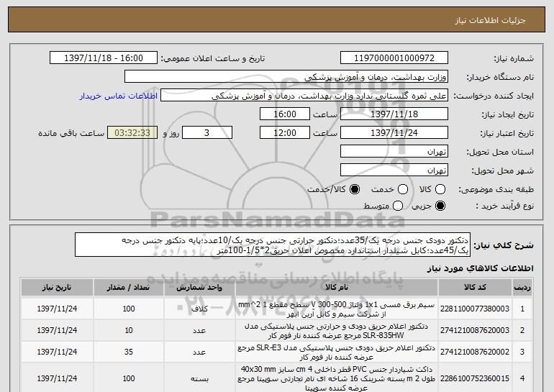Screen dimensions: 554x392
Task: Click the شماره نیاز field 1197000001000972
Action: 394,58
